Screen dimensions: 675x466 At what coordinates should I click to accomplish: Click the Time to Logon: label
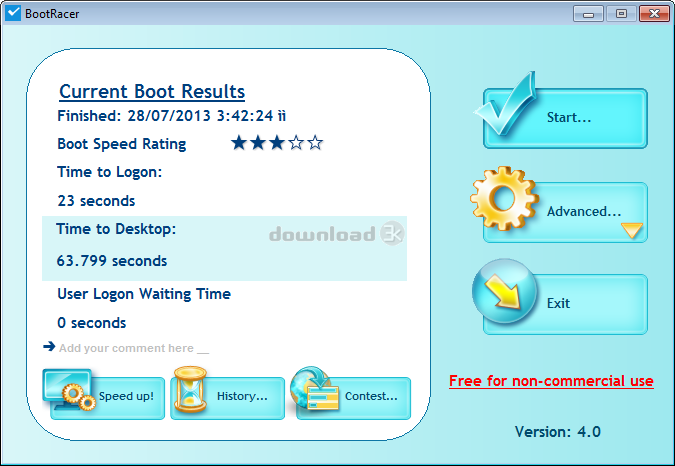(x=109, y=172)
